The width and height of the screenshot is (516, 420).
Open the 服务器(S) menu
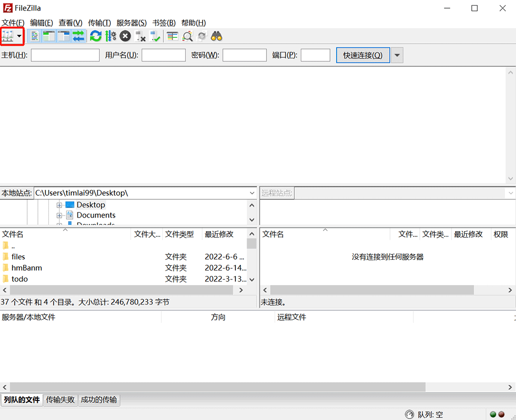pyautogui.click(x=132, y=23)
